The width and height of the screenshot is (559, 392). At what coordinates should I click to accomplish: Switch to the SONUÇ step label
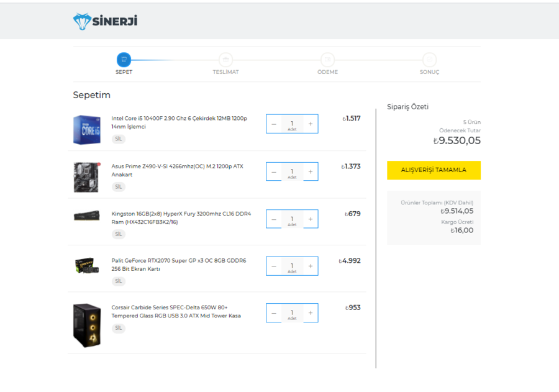click(x=429, y=72)
